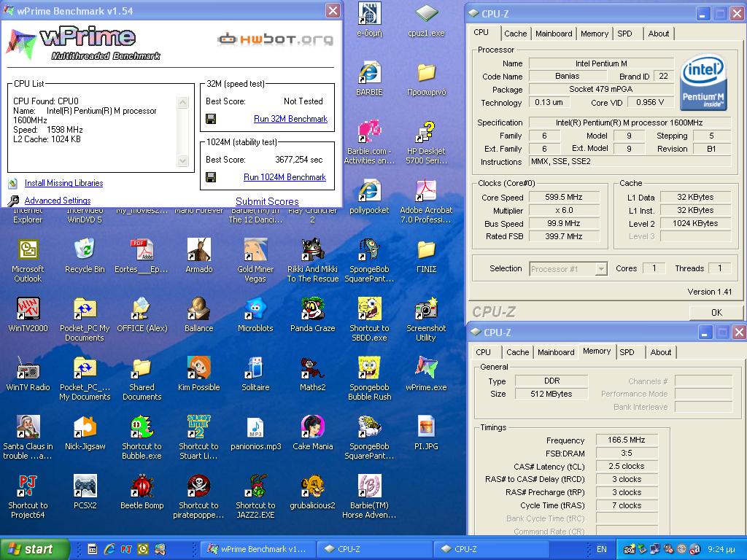This screenshot has width=747, height=560.
Task: Click the Show Desktop quick launch icon
Action: [x=93, y=549]
